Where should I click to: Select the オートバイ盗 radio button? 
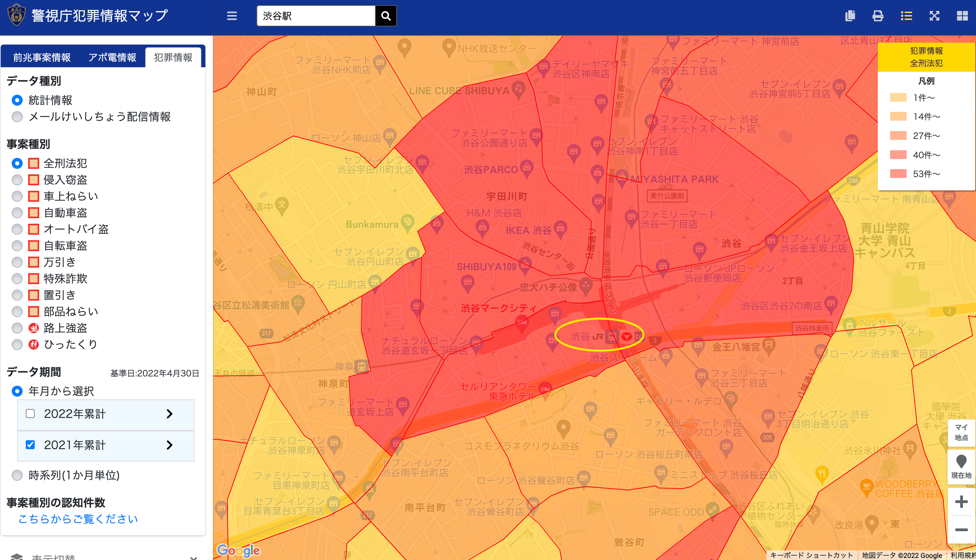pos(17,229)
